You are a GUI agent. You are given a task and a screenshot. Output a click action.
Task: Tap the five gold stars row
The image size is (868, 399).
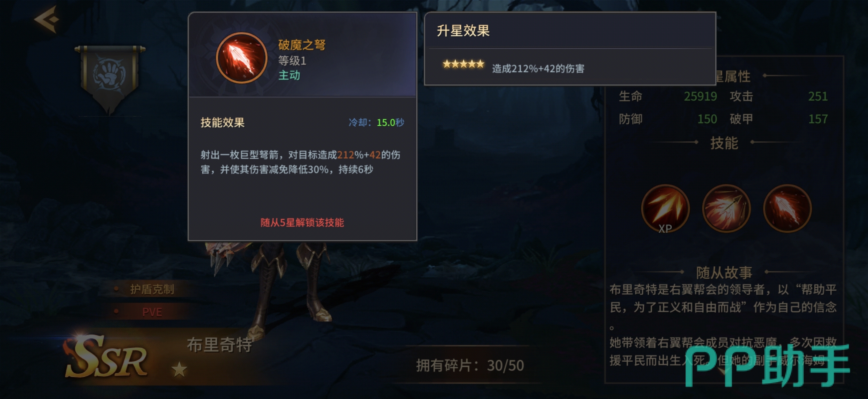(463, 64)
